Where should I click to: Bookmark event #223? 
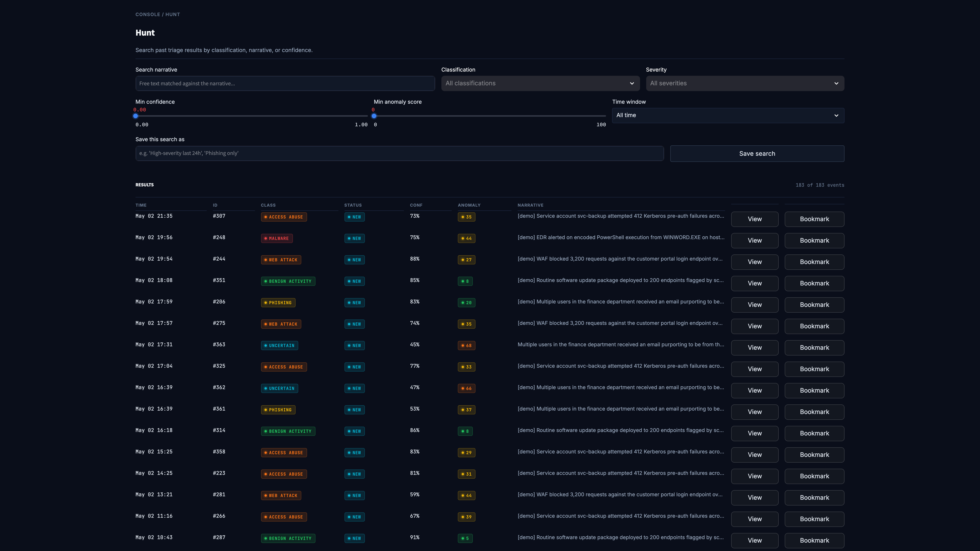pyautogui.click(x=814, y=476)
